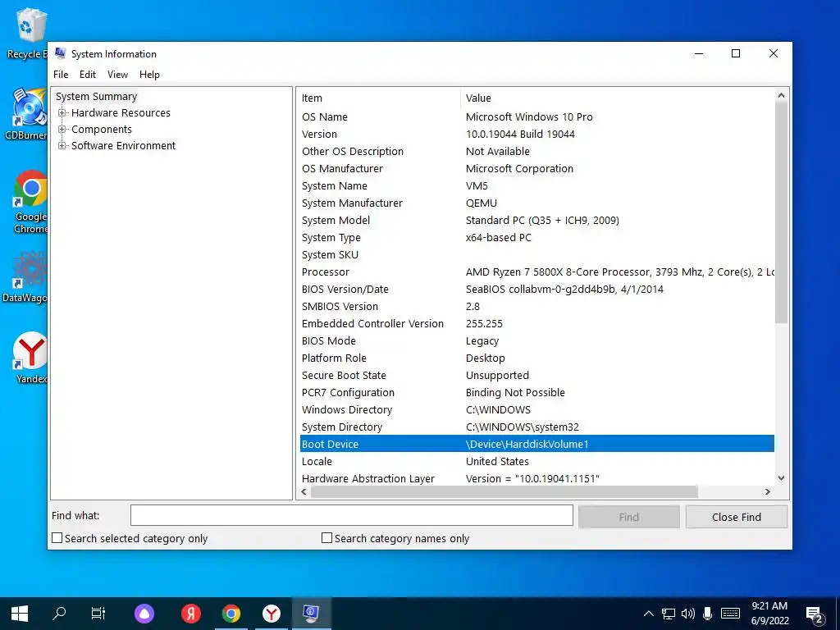The width and height of the screenshot is (840, 630).
Task: Select the BIOS Version/Date row
Action: tap(536, 290)
